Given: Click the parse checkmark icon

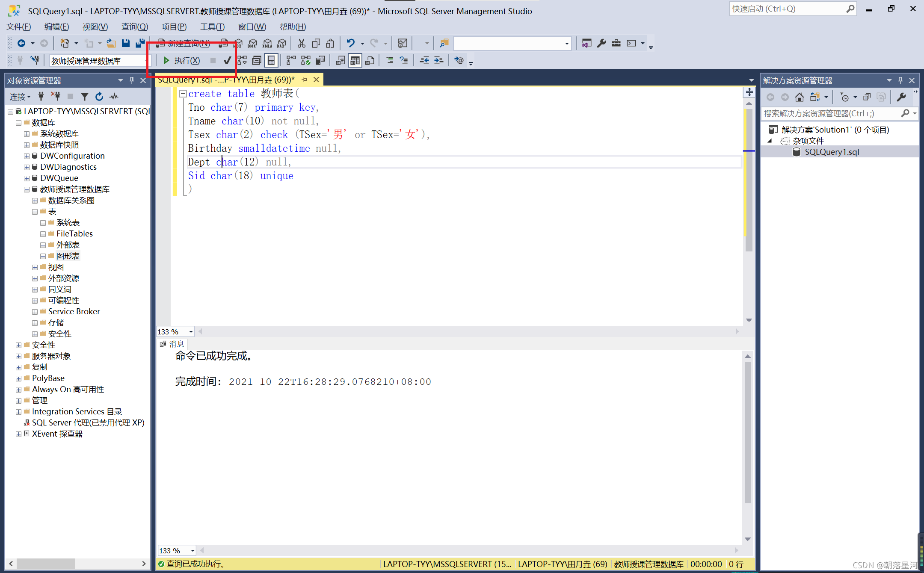Looking at the screenshot, I should (x=228, y=61).
